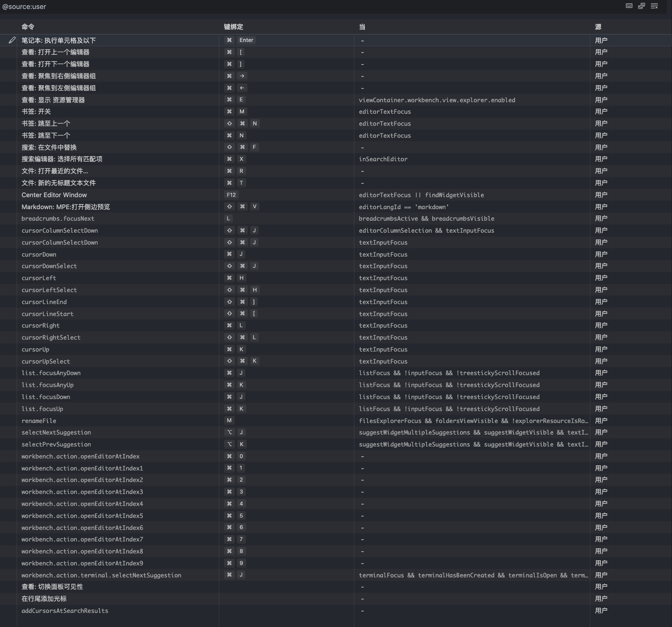672x627 pixels.
Task: Select the cursorUp command row
Action: [x=336, y=349]
